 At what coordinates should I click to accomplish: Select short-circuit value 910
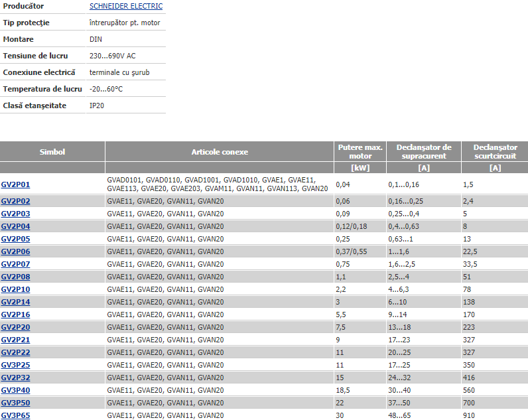pyautogui.click(x=469, y=415)
